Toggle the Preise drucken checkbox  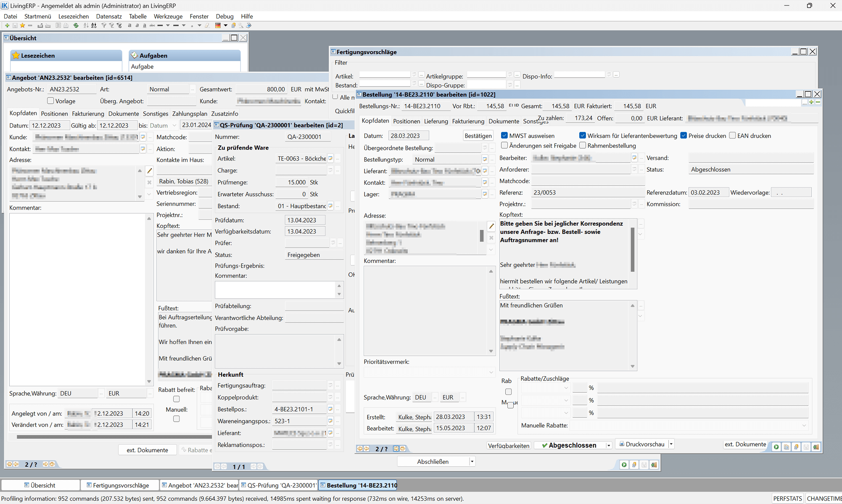pos(684,135)
